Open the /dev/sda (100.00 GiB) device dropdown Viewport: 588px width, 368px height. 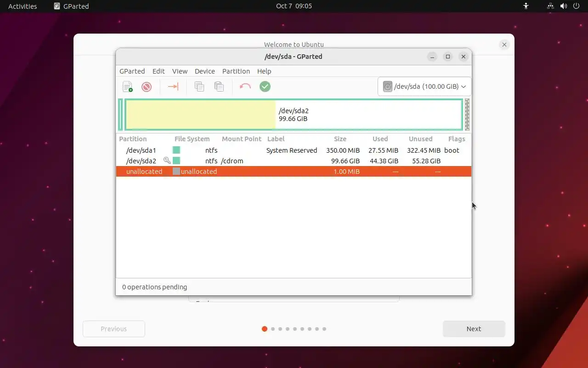coord(424,86)
